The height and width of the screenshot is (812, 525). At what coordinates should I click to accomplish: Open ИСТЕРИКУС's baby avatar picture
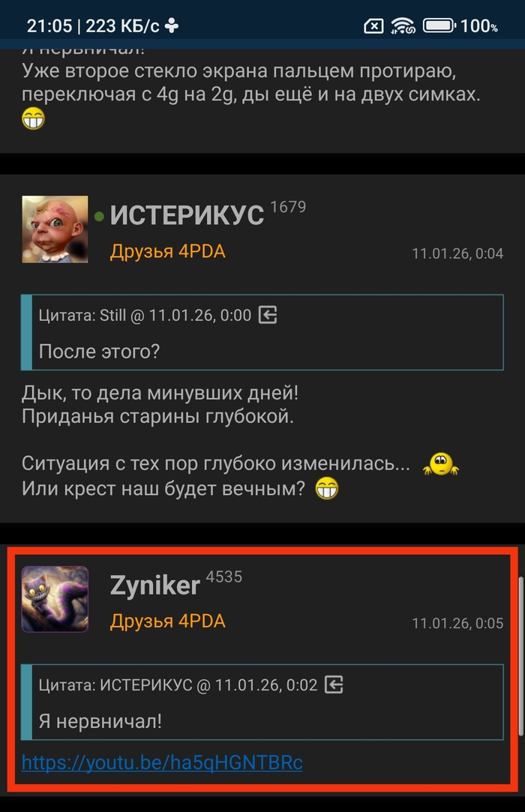click(x=55, y=229)
